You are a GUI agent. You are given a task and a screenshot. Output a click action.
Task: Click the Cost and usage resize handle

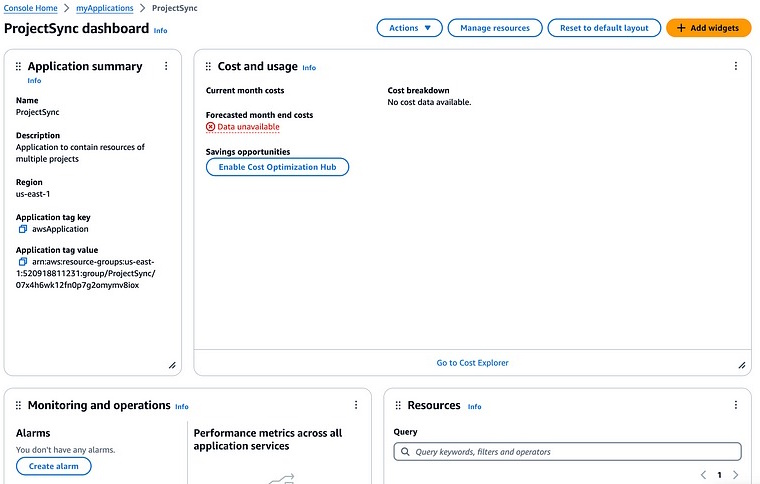(741, 365)
